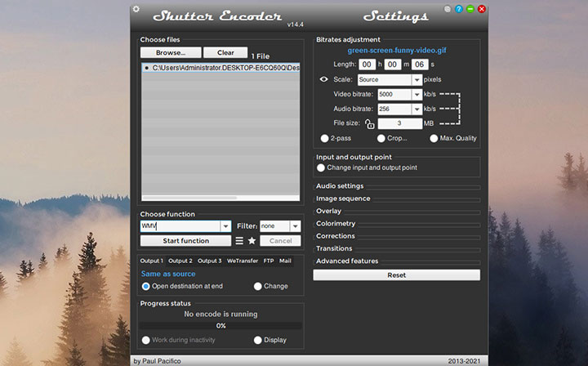The width and height of the screenshot is (588, 366).
Task: Open the Video bitrate dropdown
Action: tap(416, 95)
